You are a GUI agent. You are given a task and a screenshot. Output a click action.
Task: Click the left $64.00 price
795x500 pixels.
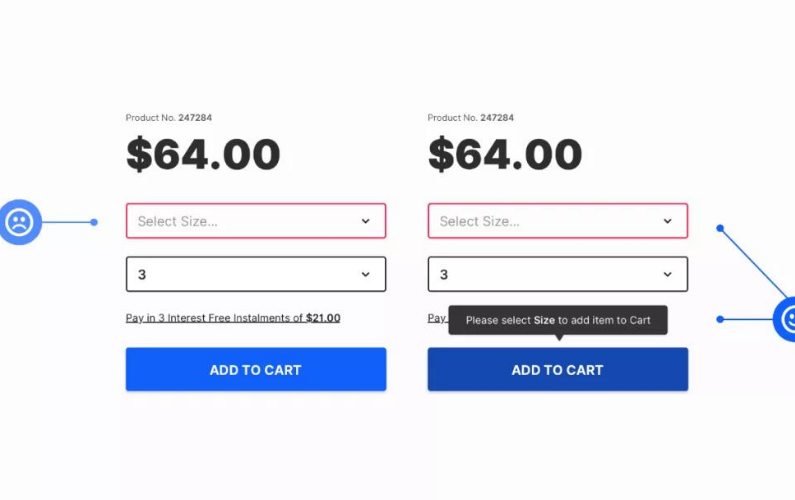203,155
